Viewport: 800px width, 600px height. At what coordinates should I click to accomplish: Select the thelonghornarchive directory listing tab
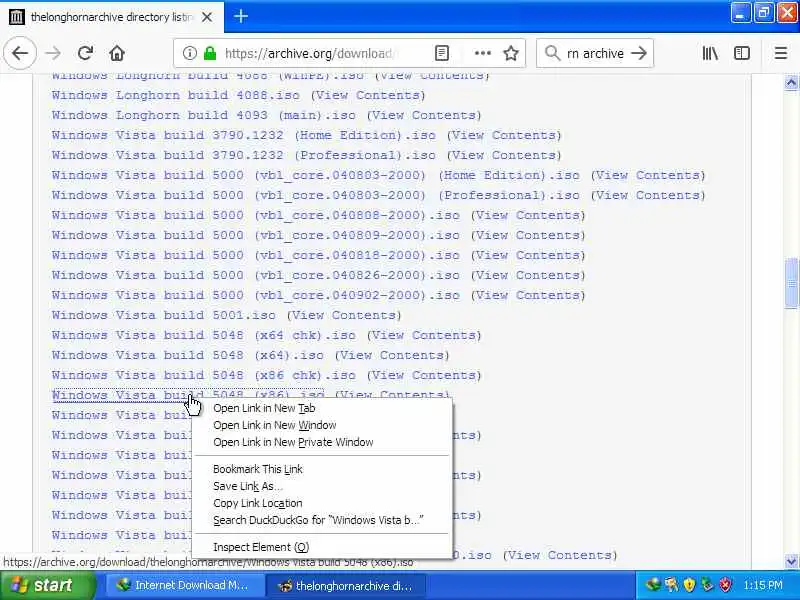(x=112, y=17)
